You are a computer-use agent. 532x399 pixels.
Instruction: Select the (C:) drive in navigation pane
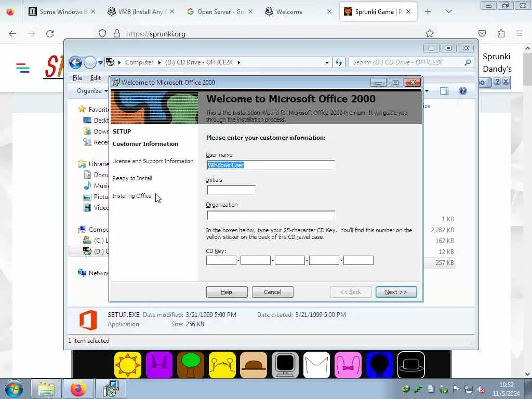(96, 241)
